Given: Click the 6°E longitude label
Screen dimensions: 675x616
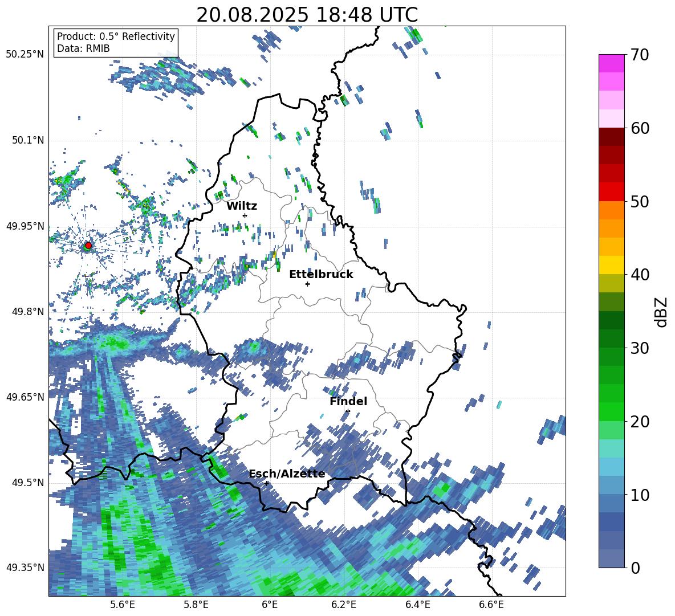Looking at the screenshot, I should (270, 605).
